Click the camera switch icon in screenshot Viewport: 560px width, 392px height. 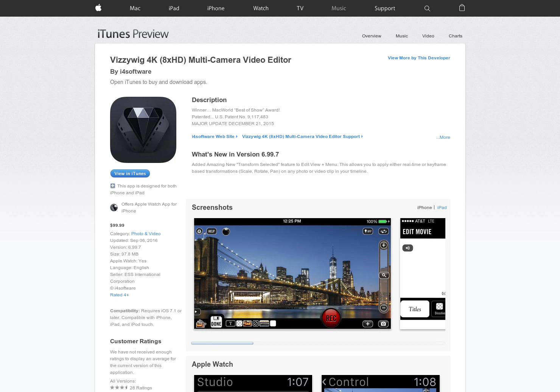click(383, 231)
